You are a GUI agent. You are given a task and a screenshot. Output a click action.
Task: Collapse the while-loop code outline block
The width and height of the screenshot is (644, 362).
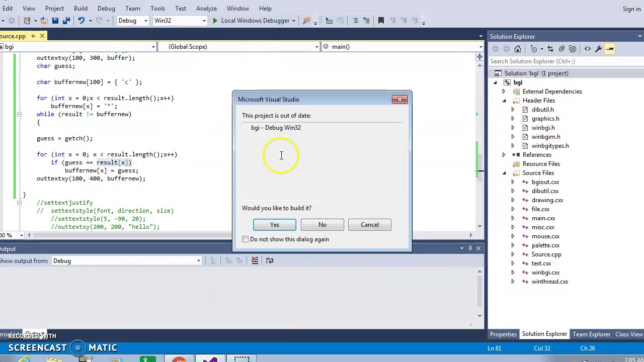click(19, 114)
